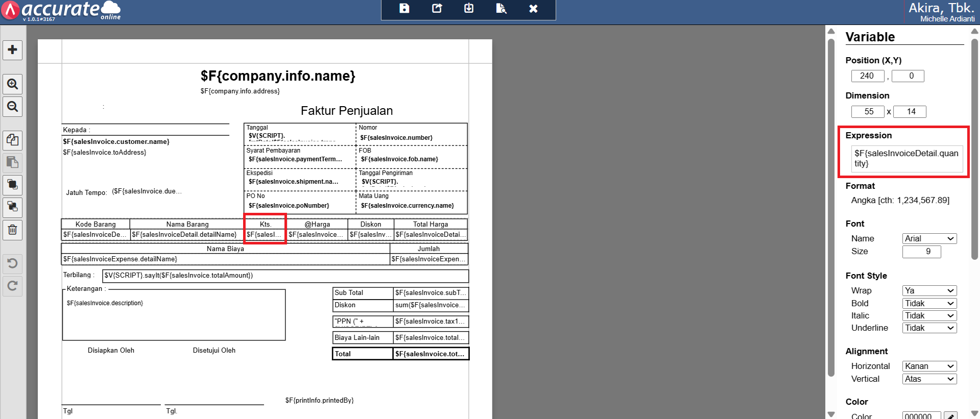
Task: Click the plus add-element button
Action: tap(13, 50)
